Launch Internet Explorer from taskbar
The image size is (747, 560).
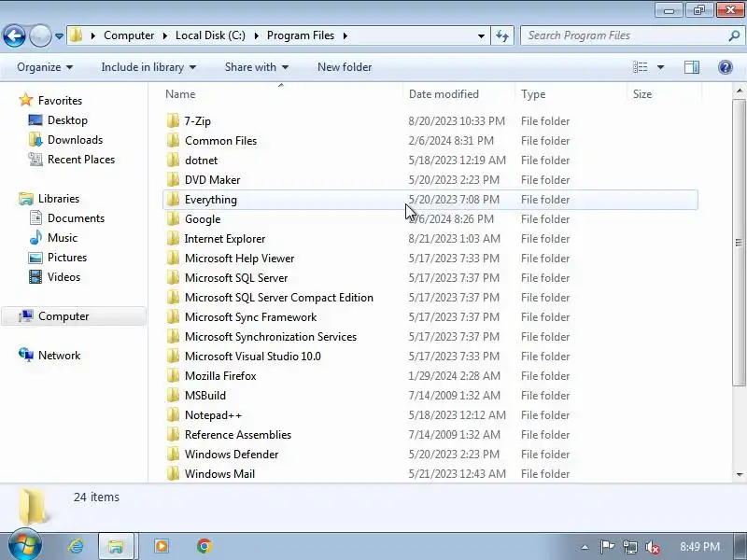click(x=76, y=546)
